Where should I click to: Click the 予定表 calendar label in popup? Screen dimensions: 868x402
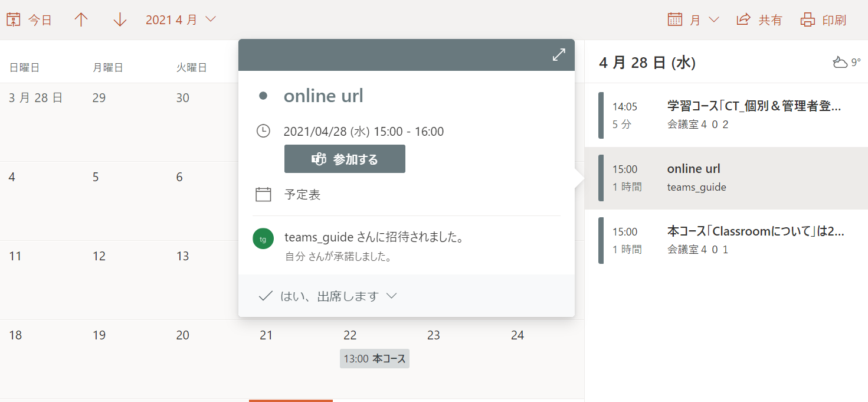pyautogui.click(x=303, y=195)
